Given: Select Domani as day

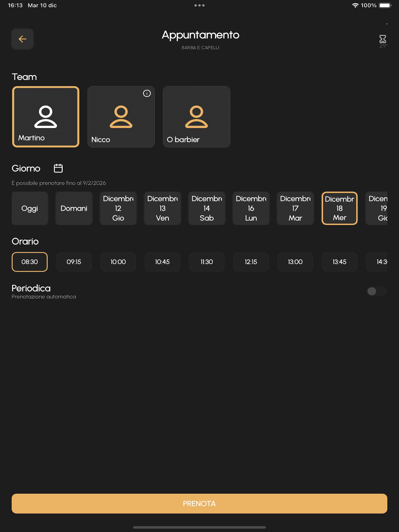Looking at the screenshot, I should pyautogui.click(x=74, y=208).
